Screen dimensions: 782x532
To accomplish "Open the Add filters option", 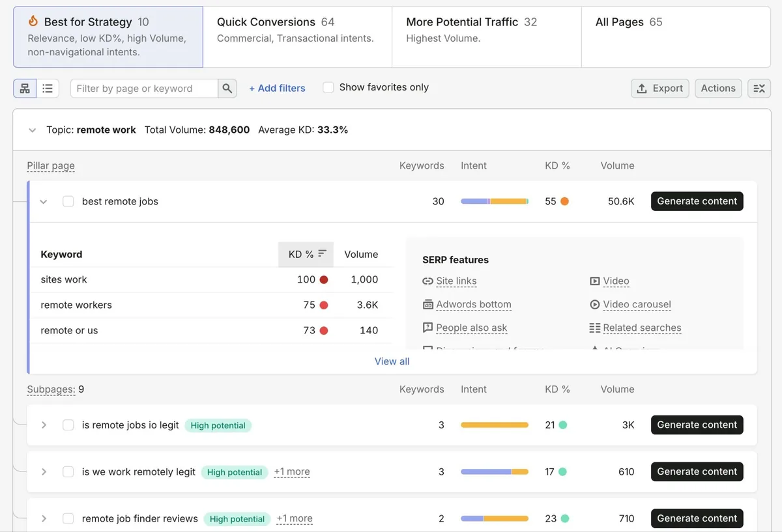I will (277, 89).
